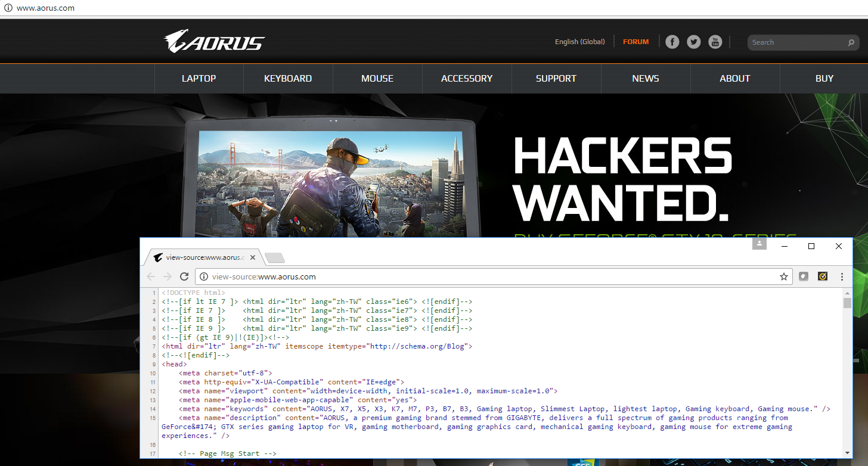Open the LAPTOP menu
Screen dimensions: 868x466
(199, 78)
